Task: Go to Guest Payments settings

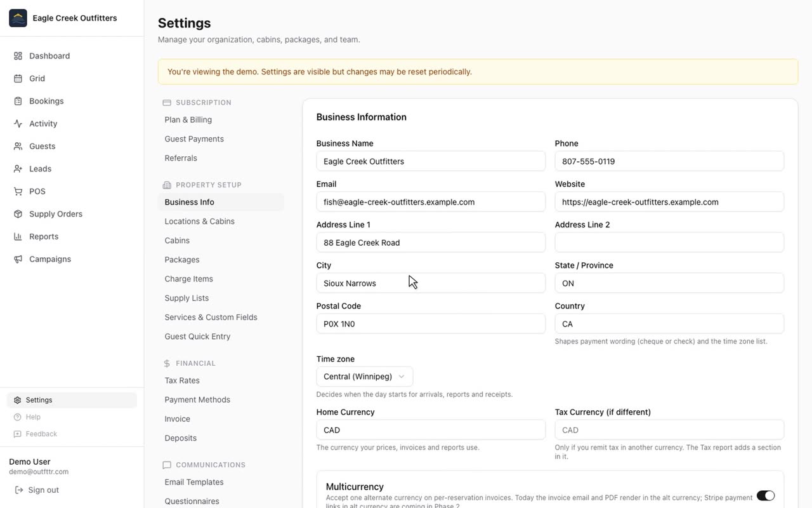Action: pyautogui.click(x=194, y=139)
